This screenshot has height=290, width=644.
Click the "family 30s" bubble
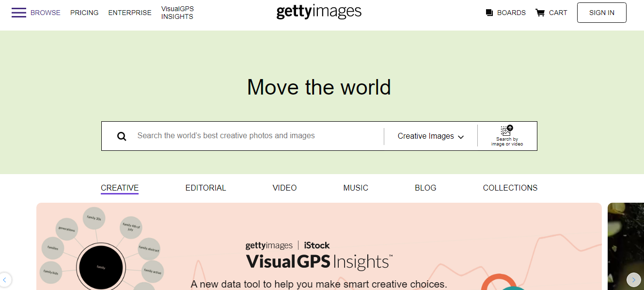click(94, 219)
